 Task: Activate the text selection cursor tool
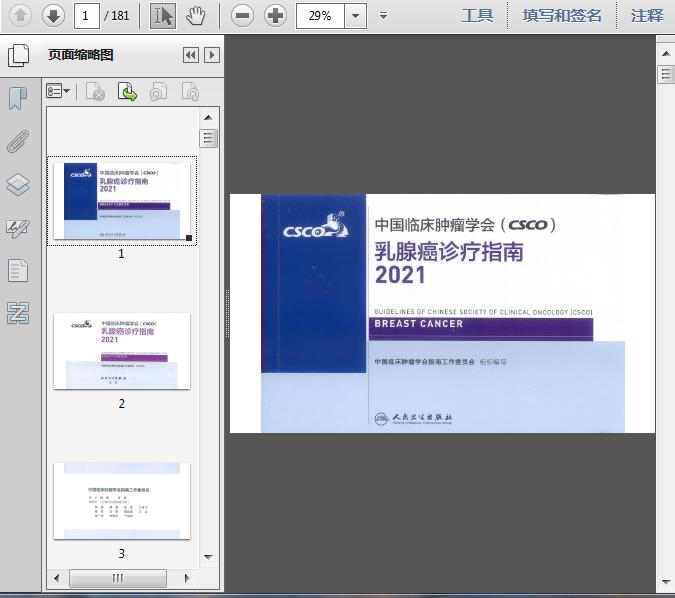click(x=163, y=16)
